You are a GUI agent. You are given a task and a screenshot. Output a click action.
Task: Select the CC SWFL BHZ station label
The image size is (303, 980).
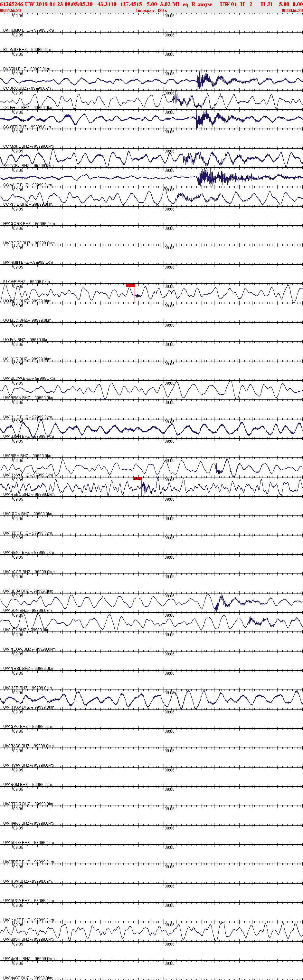28,146
